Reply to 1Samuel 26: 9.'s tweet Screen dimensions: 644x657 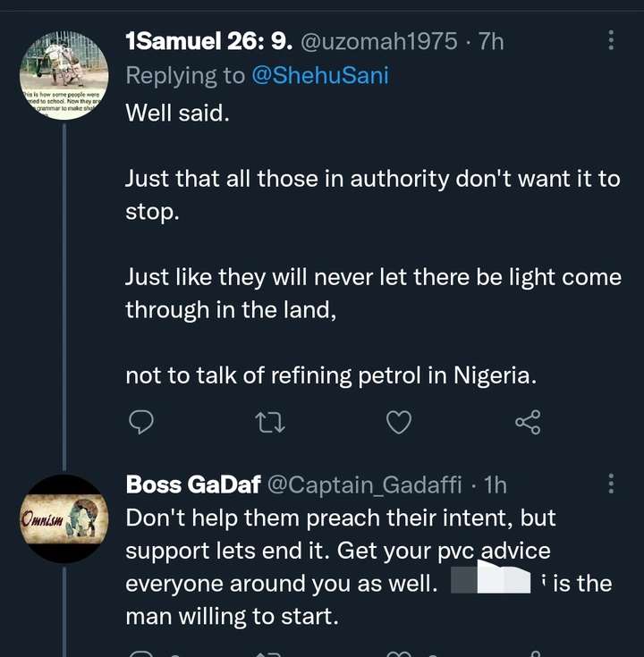[141, 422]
